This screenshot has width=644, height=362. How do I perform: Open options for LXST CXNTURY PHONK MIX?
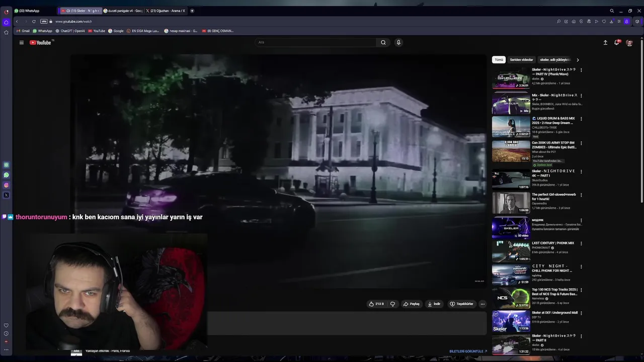[x=581, y=243]
